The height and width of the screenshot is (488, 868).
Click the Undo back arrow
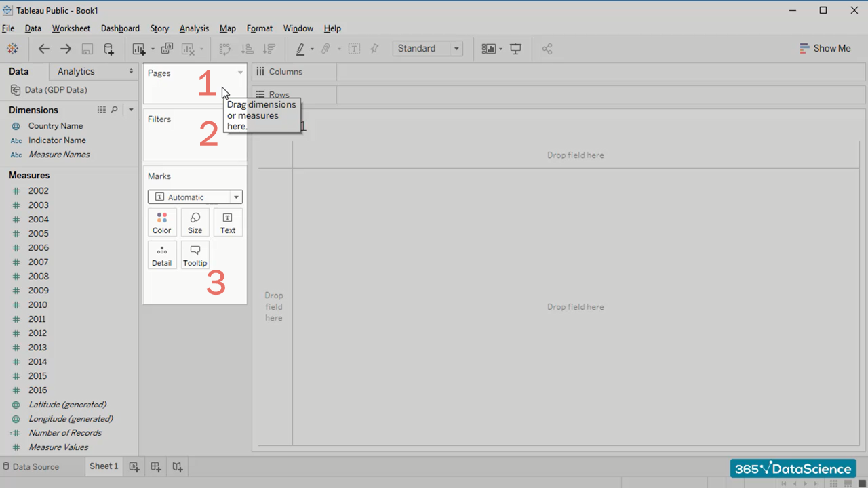pos(44,49)
